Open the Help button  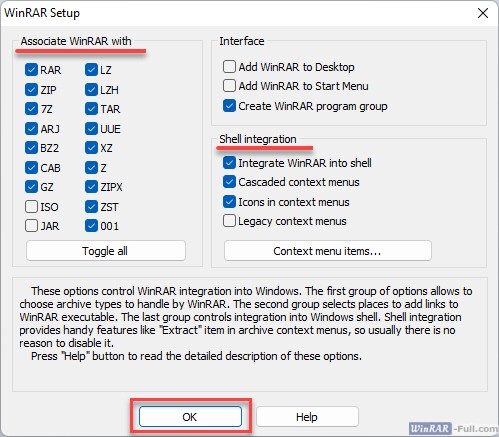click(x=307, y=417)
